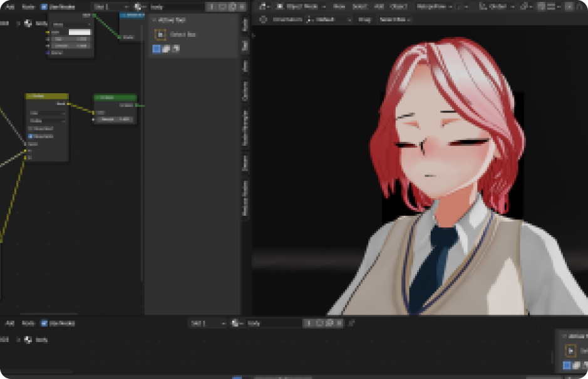Click the A input socket on Mix node
Viewport: 588px width, 379px height.
(x=25, y=151)
